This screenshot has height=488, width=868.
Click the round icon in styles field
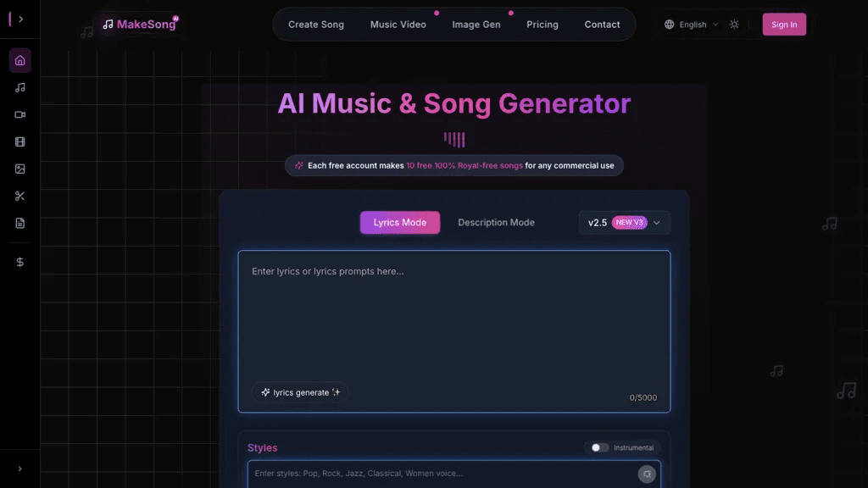(647, 474)
